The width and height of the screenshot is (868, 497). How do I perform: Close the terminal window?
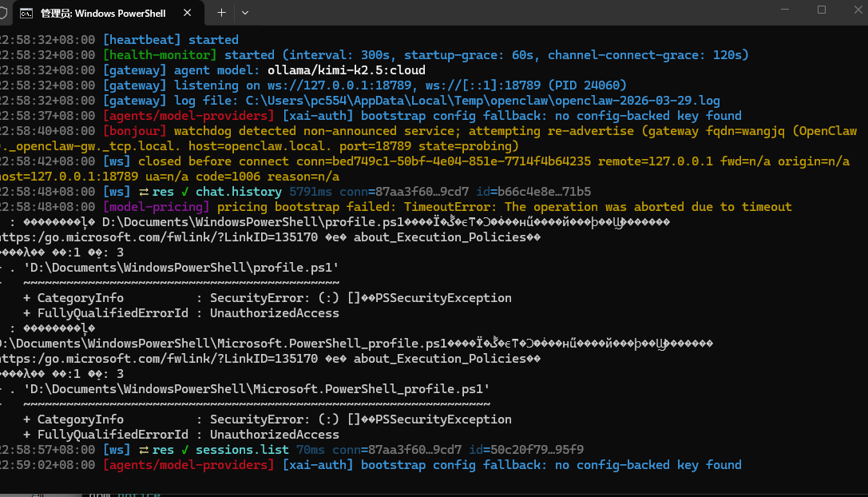click(x=858, y=10)
